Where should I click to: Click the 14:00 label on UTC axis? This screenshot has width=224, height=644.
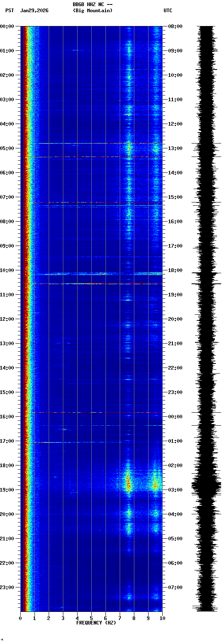coord(175,173)
